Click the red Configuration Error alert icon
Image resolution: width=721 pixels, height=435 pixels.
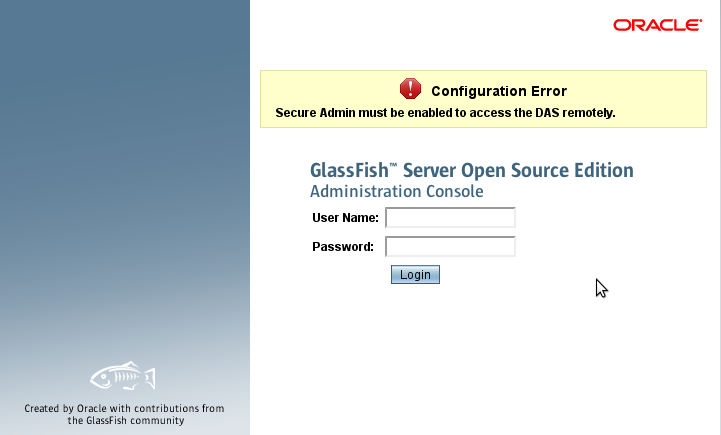pos(410,89)
